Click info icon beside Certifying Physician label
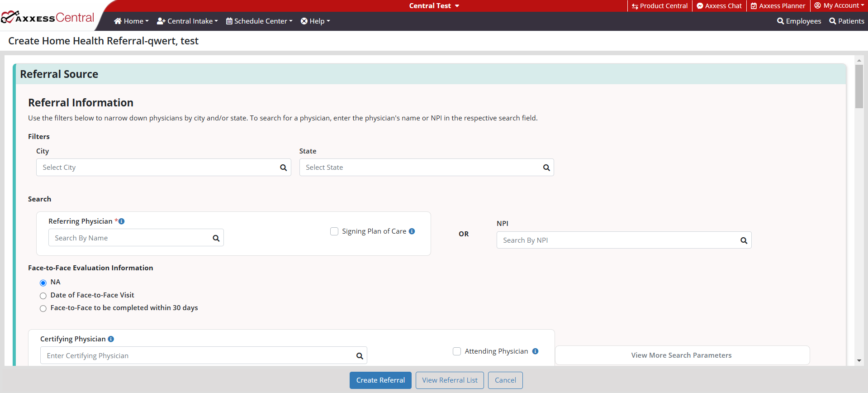The width and height of the screenshot is (868, 393). [x=111, y=339]
